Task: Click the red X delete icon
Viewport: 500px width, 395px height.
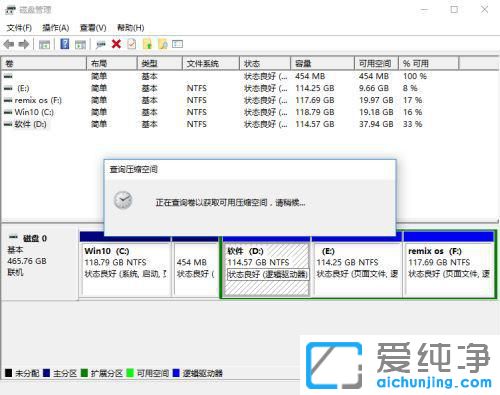Action: tap(116, 44)
